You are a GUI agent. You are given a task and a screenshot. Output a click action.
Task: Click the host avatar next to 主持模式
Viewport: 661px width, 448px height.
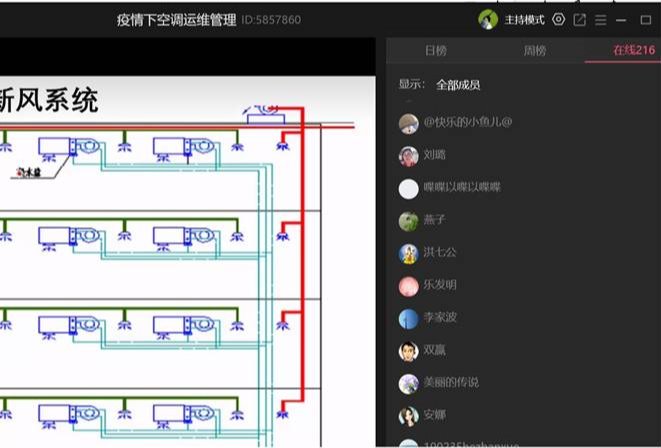click(x=488, y=19)
